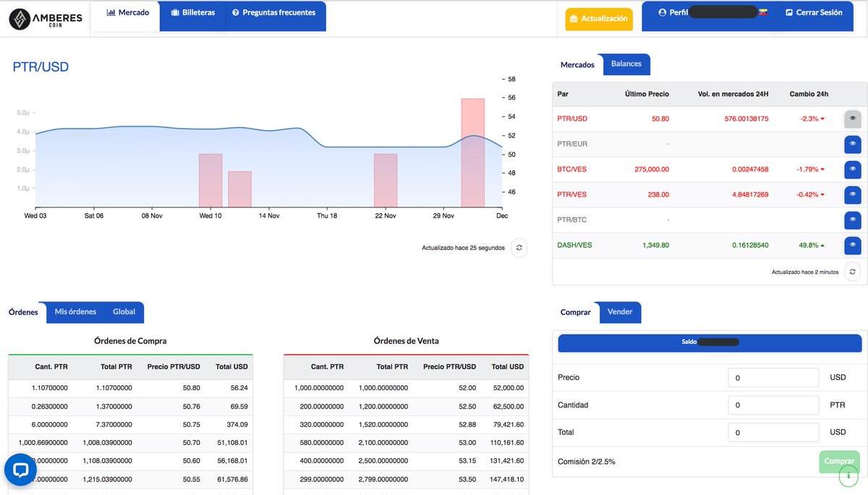View the DASH/VES market eye button

point(853,245)
